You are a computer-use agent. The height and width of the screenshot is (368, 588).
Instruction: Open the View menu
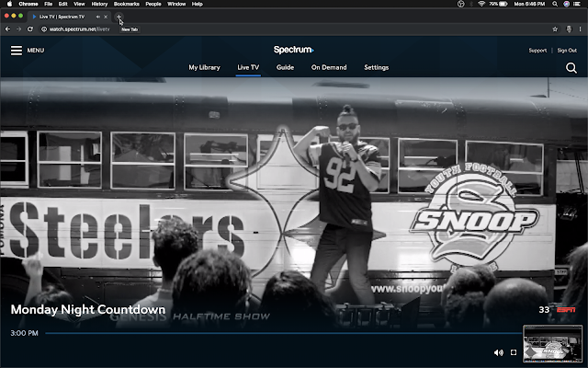79,4
